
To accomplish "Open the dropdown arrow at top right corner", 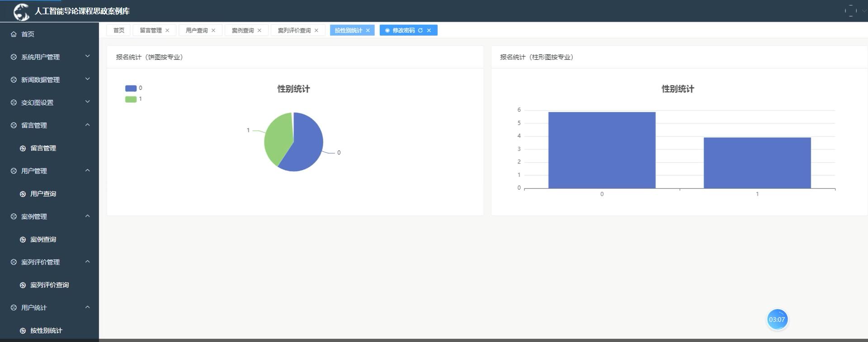I will 864,11.
